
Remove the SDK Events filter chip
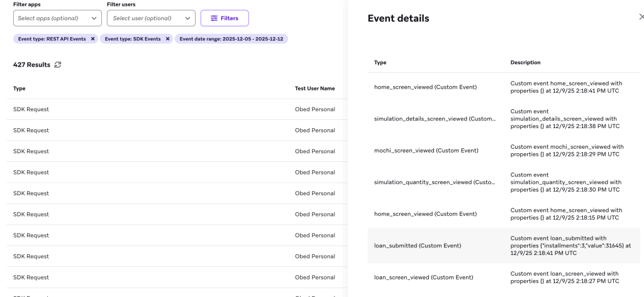[168, 39]
